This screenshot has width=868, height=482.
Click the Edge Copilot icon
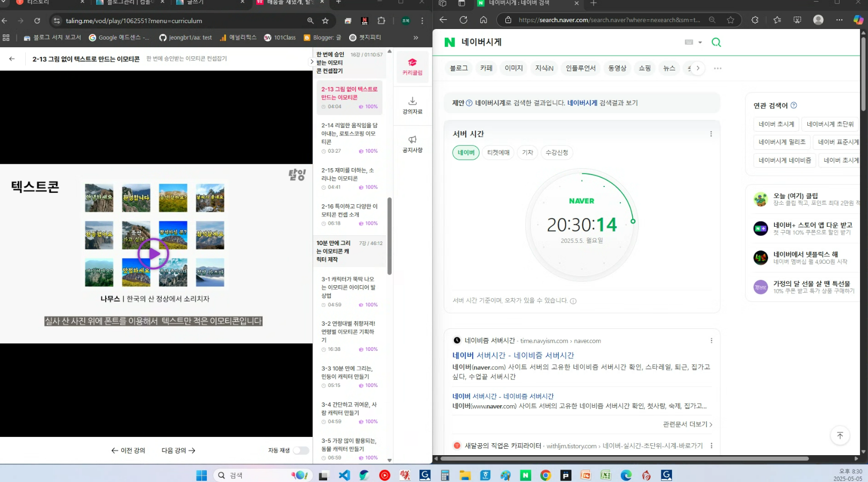pos(858,20)
